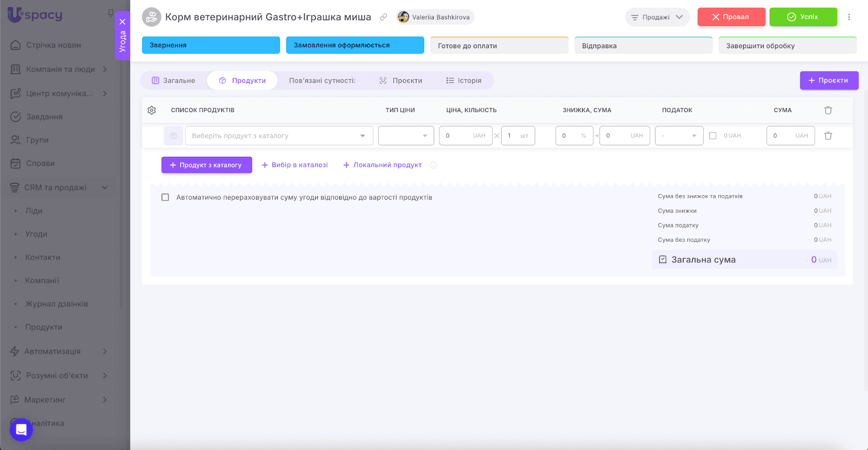This screenshot has width=868, height=450.
Task: Open the tax rate dropdown
Action: coord(679,136)
